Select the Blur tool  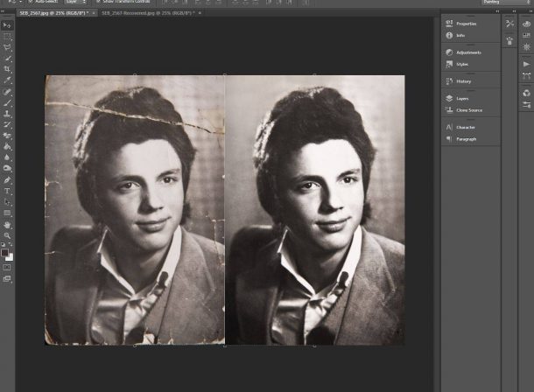tap(7, 157)
